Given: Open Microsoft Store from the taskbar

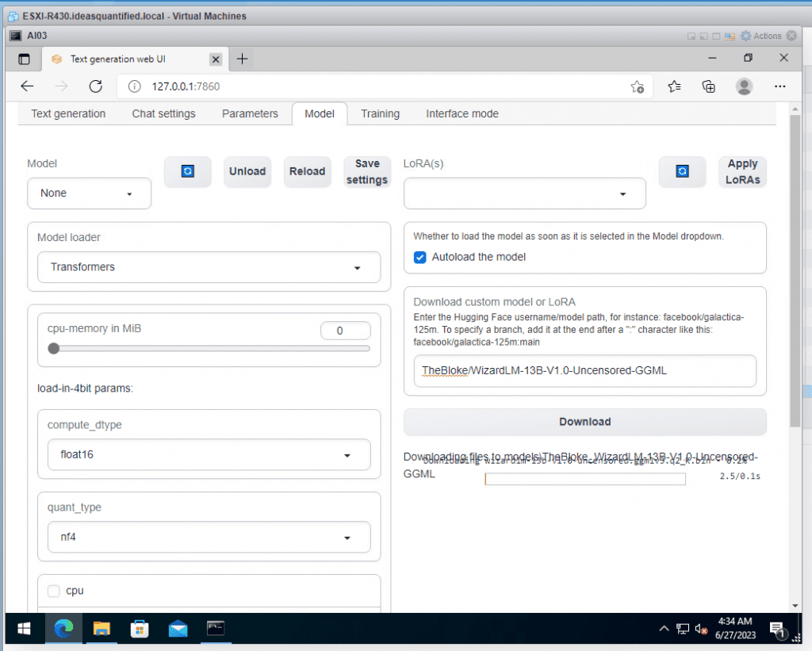Looking at the screenshot, I should point(140,629).
